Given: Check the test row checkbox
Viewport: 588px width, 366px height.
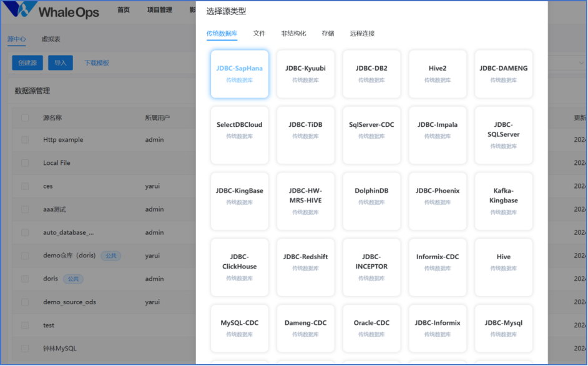Looking at the screenshot, I should (x=25, y=325).
